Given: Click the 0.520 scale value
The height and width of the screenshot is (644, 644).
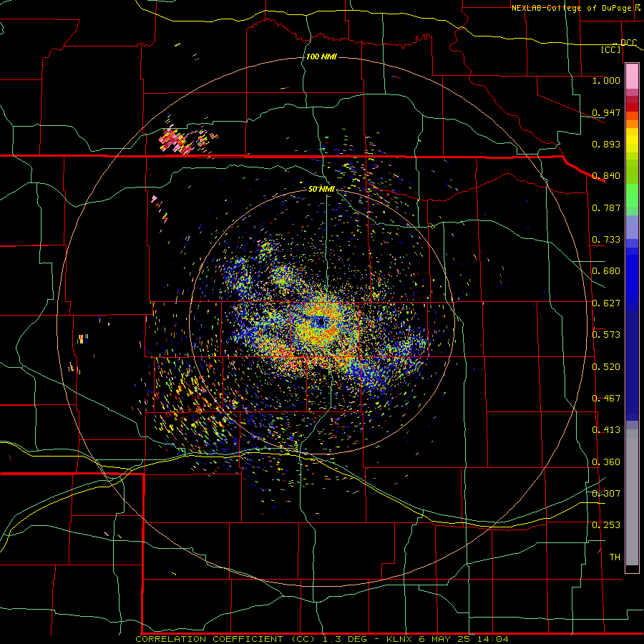Looking at the screenshot, I should [x=606, y=367].
